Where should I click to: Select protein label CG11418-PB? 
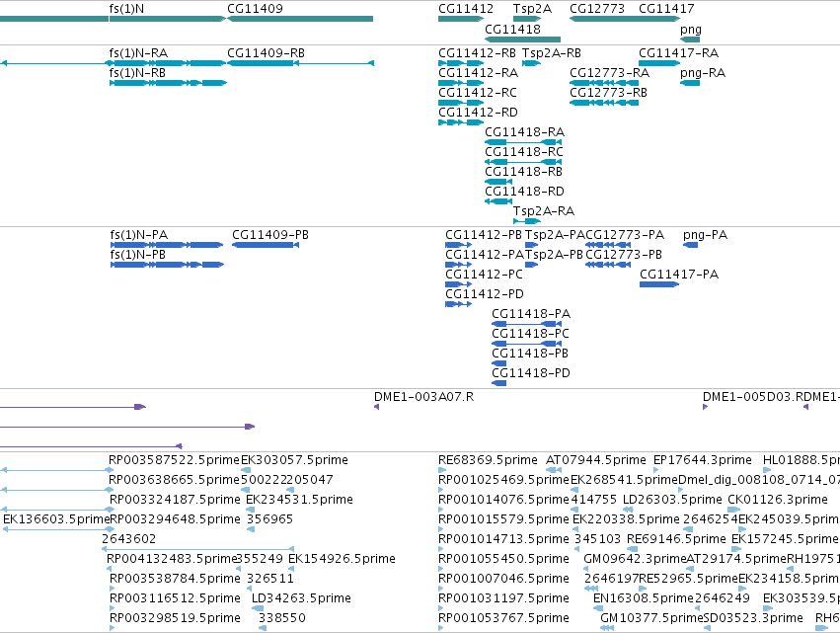[x=530, y=355]
